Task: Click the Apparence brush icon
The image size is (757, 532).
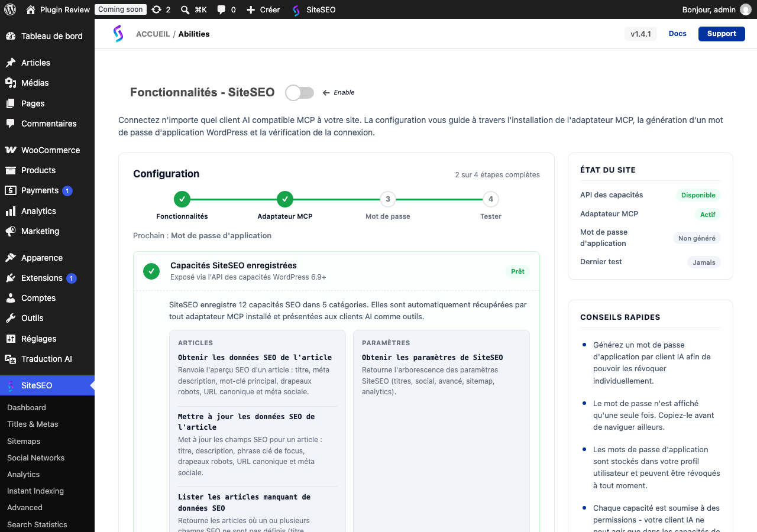Action: click(11, 258)
